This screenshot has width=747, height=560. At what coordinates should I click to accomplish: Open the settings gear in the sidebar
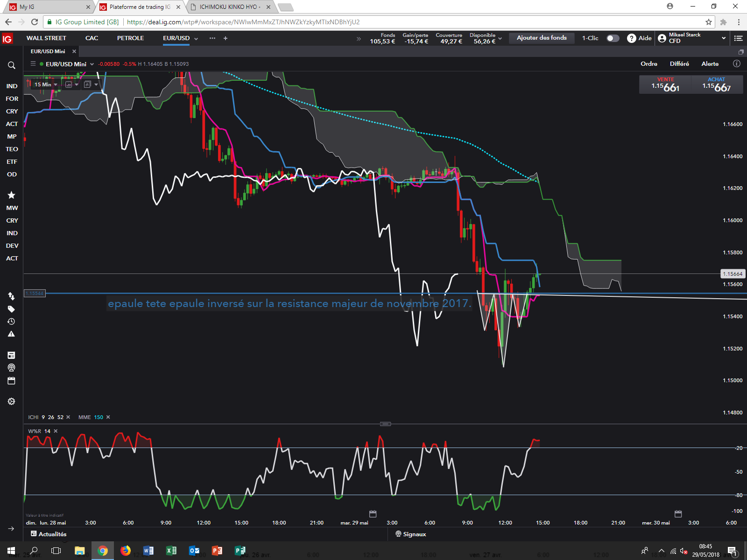[x=12, y=401]
